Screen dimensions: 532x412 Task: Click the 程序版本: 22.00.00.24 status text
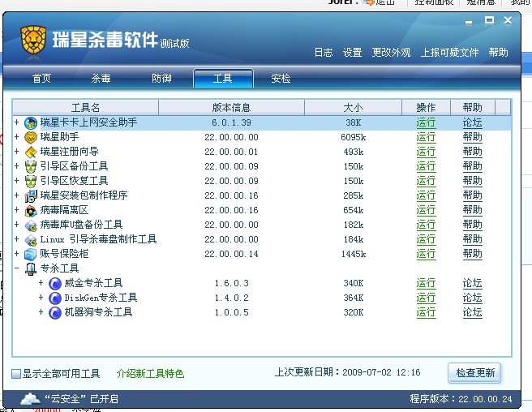point(461,399)
